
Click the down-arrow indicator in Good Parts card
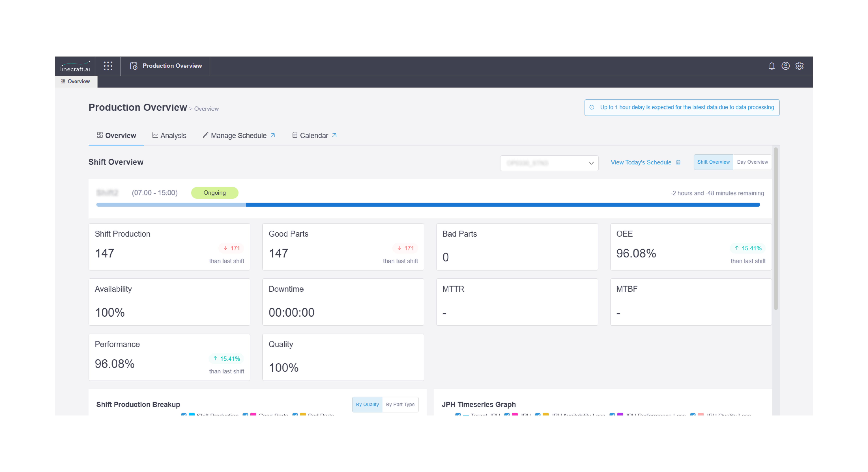coord(399,248)
